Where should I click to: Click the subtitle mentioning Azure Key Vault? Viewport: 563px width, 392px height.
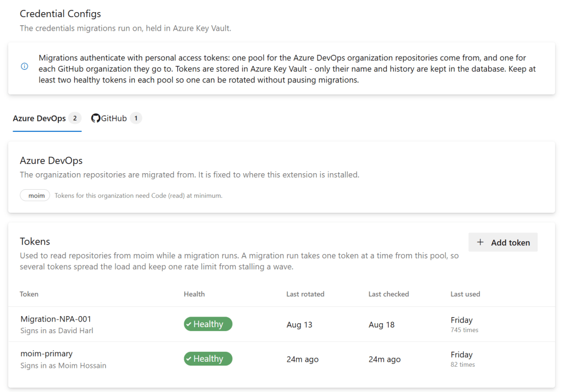point(125,29)
